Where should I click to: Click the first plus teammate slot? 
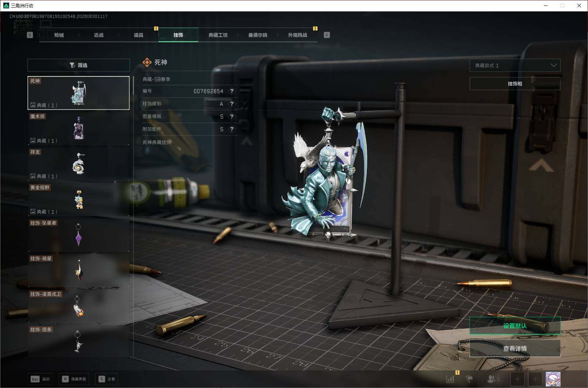tap(518, 379)
